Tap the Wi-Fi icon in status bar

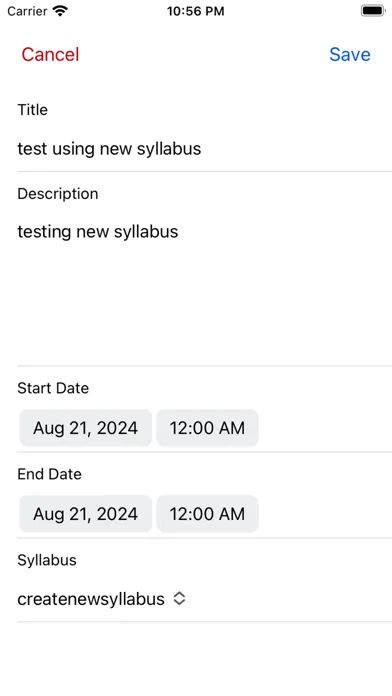[60, 11]
